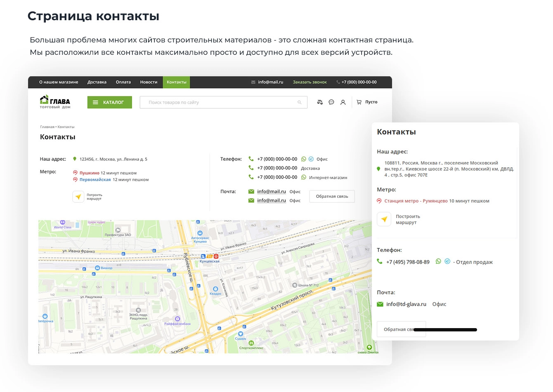Screen dimensions: 553x392
Task: Click first info@mail.ru Офис email link
Action: pyautogui.click(x=272, y=192)
